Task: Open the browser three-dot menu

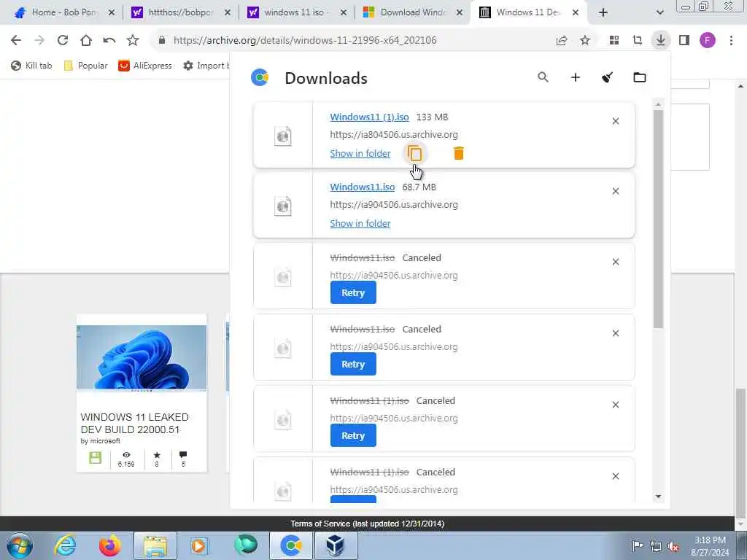Action: tap(731, 41)
